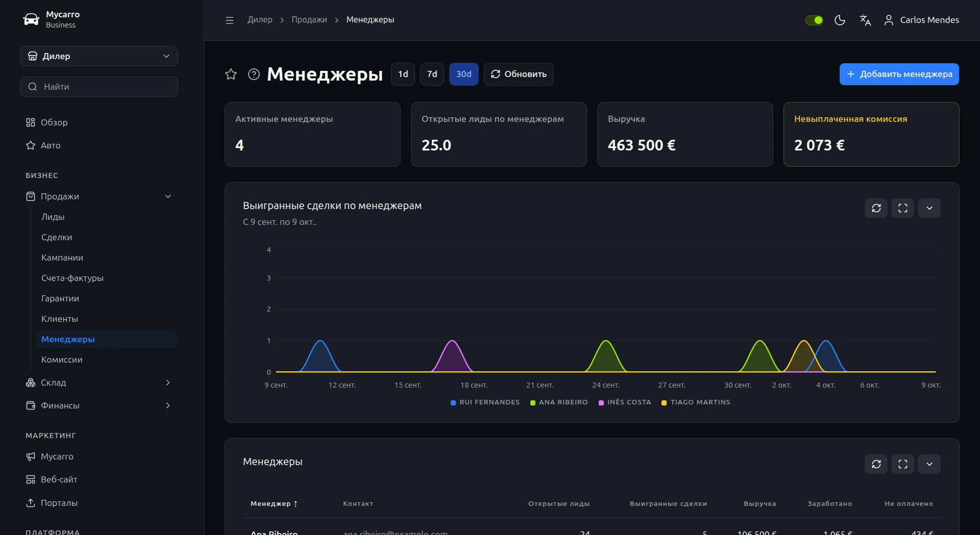
Task: Click the Активные менеджеры card
Action: pos(313,135)
